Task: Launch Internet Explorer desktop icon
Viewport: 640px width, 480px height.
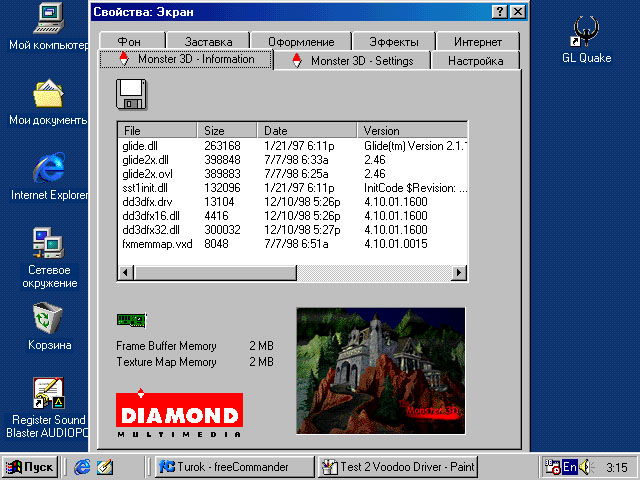Action: pos(49,168)
